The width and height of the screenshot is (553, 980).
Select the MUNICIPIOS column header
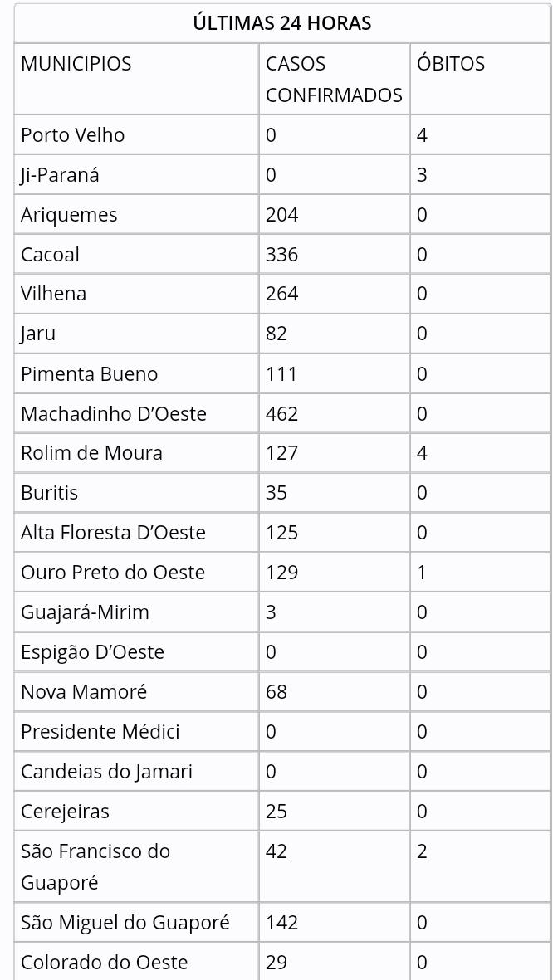76,64
